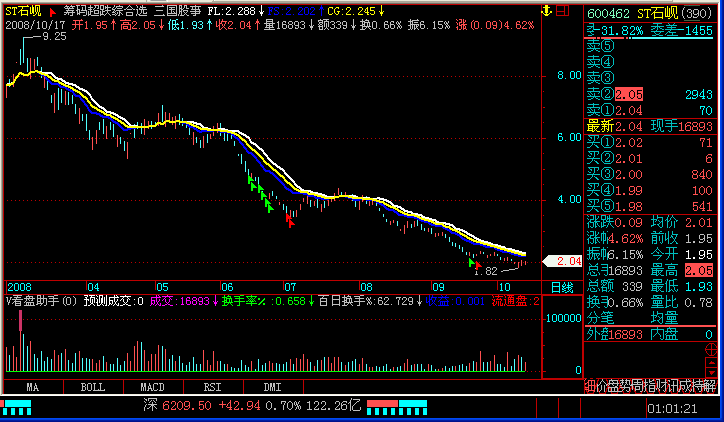Click the 122.26亿 turnover in status bar

334,405
